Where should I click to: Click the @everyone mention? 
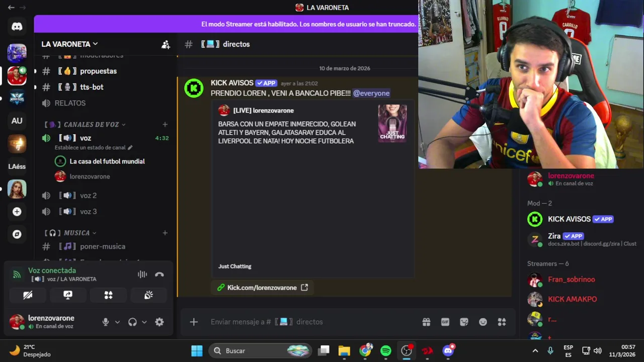click(371, 93)
